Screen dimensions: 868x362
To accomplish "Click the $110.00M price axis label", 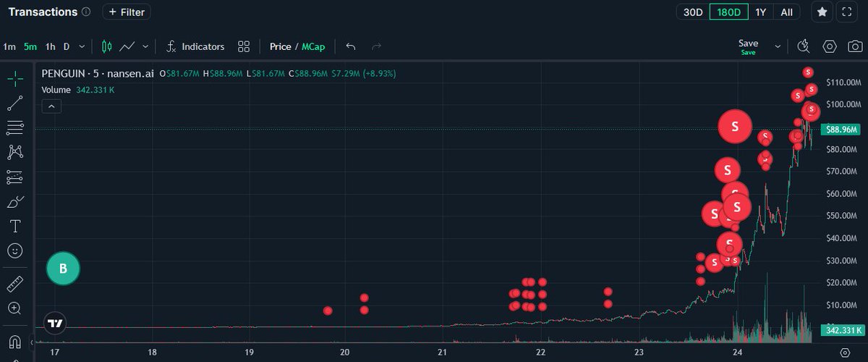I will pos(845,82).
